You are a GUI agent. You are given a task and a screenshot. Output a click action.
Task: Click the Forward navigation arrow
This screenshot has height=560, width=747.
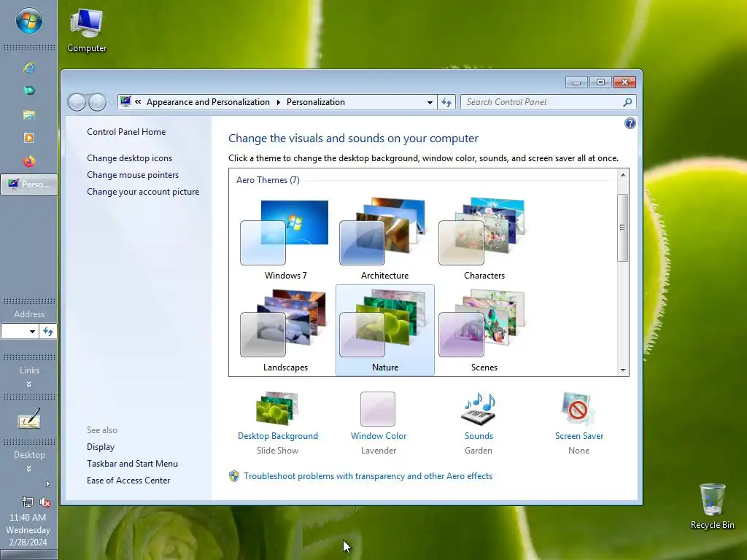point(97,102)
